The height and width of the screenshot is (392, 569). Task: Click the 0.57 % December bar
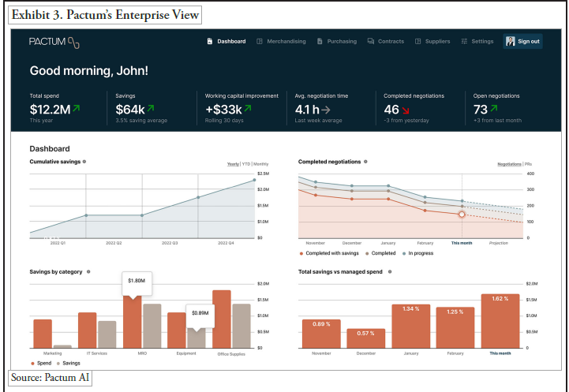pos(366,338)
